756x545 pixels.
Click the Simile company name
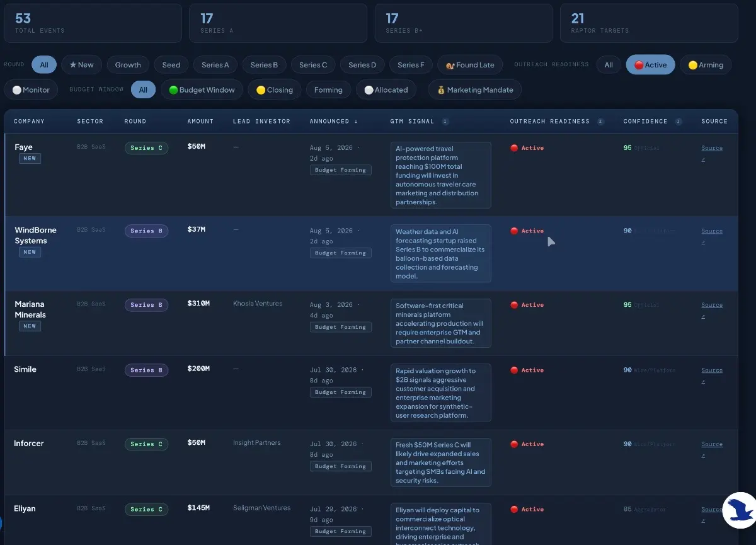(x=25, y=369)
